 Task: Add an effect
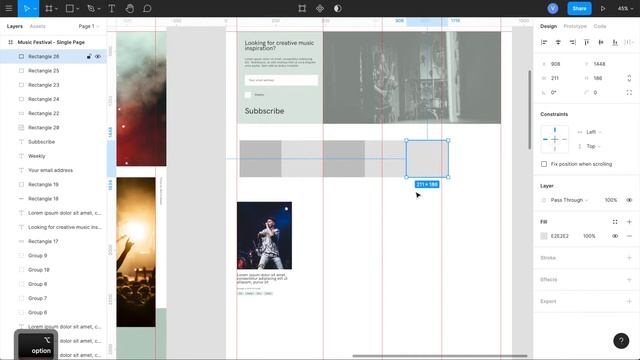[629, 280]
